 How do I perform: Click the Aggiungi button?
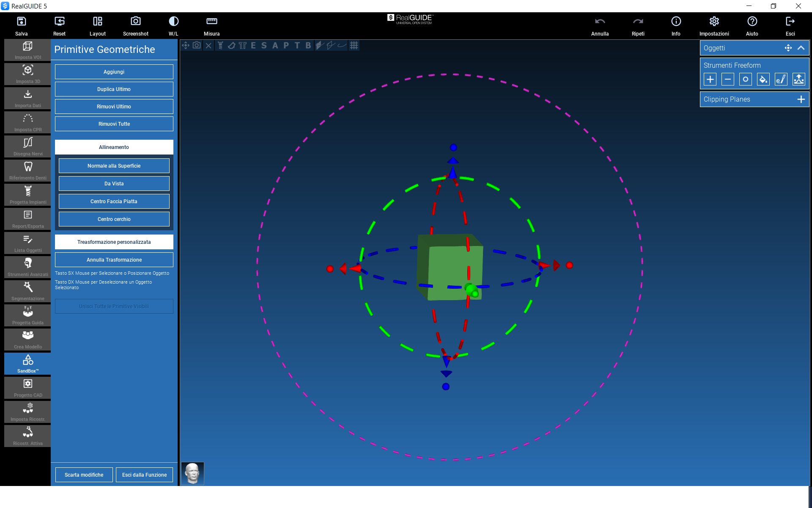[114, 72]
